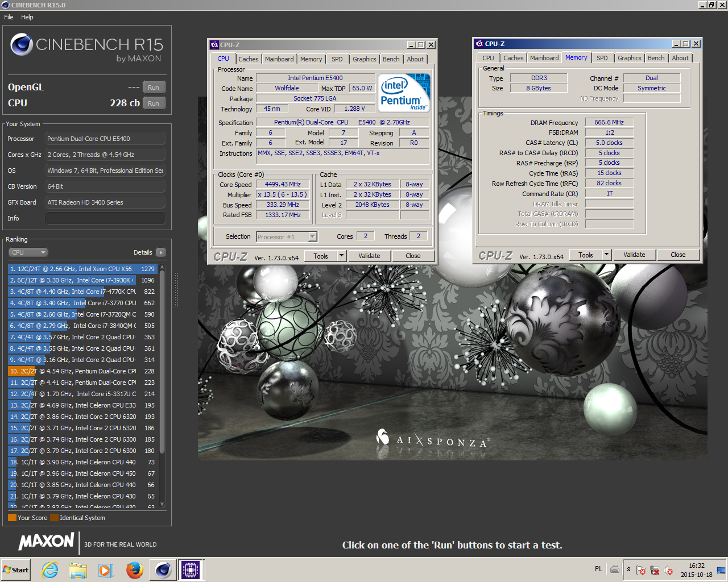The height and width of the screenshot is (582, 728).
Task: Click Validate in left CPU-Z window
Action: [x=369, y=256]
